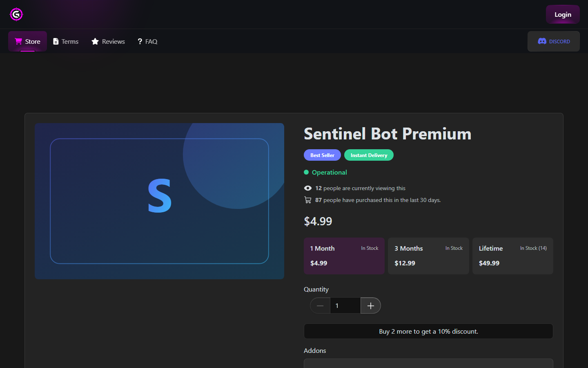This screenshot has width=588, height=368.
Task: Click the quantity input field
Action: pyautogui.click(x=345, y=305)
